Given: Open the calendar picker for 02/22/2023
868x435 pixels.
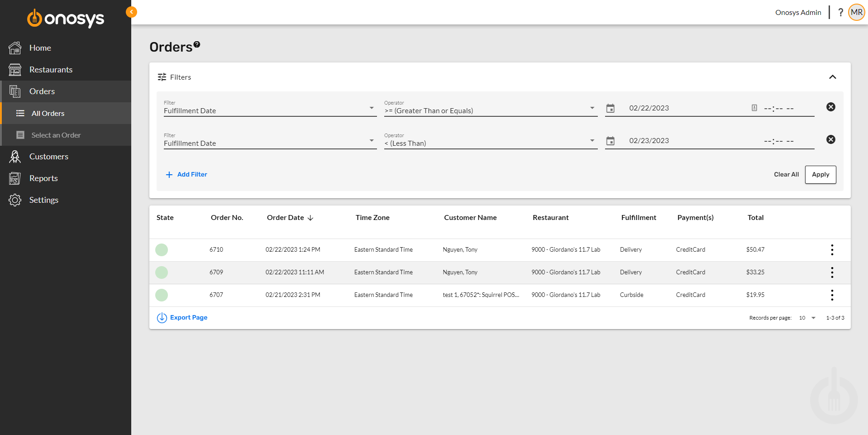Looking at the screenshot, I should click(610, 108).
